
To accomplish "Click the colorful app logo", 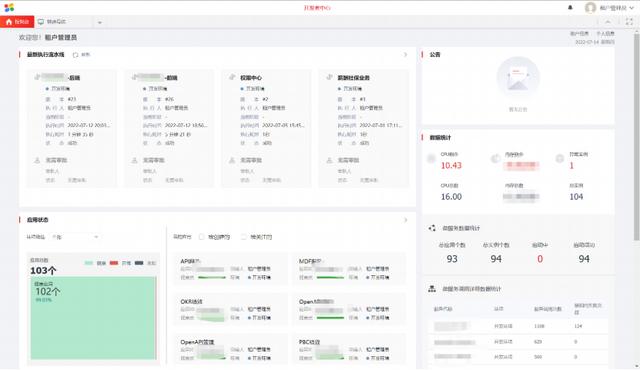I will 9,7.
